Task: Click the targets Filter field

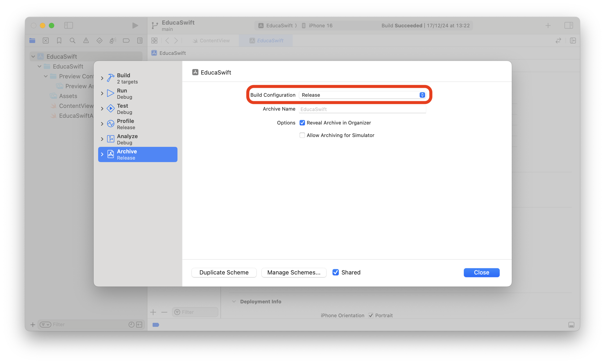Action: 195,312
